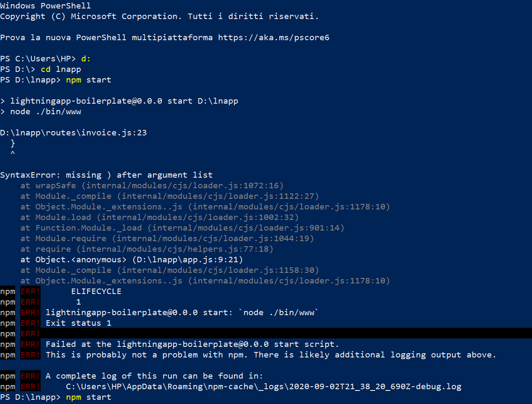
Task: Click the caret marker under the brace
Action: [x=13, y=153]
